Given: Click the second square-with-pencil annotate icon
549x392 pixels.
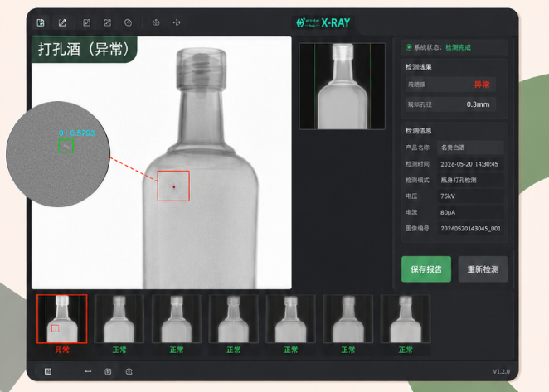Looking at the screenshot, I should (x=108, y=22).
